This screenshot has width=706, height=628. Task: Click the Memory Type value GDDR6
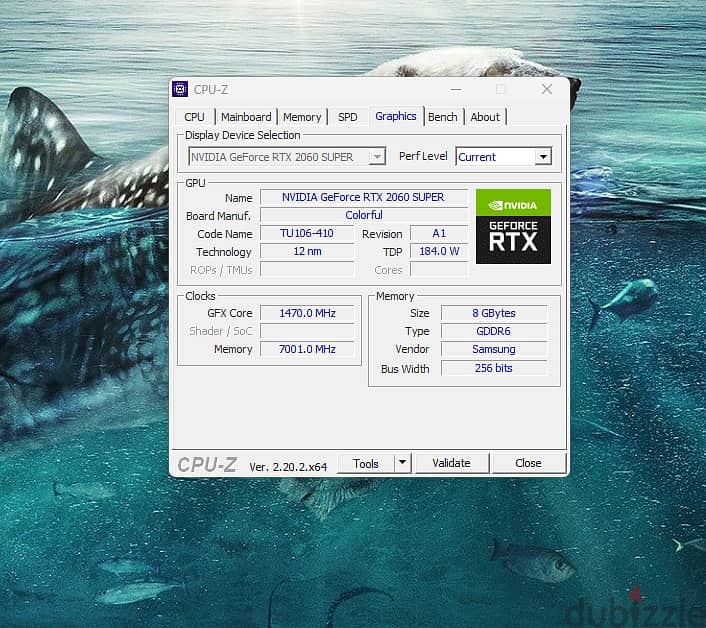pos(494,331)
